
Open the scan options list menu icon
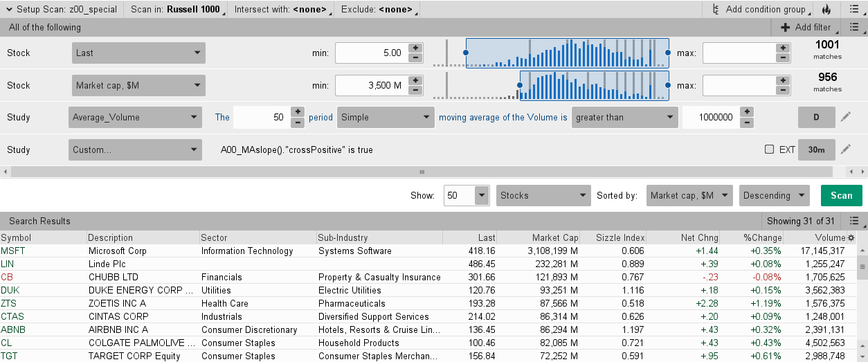point(853,10)
